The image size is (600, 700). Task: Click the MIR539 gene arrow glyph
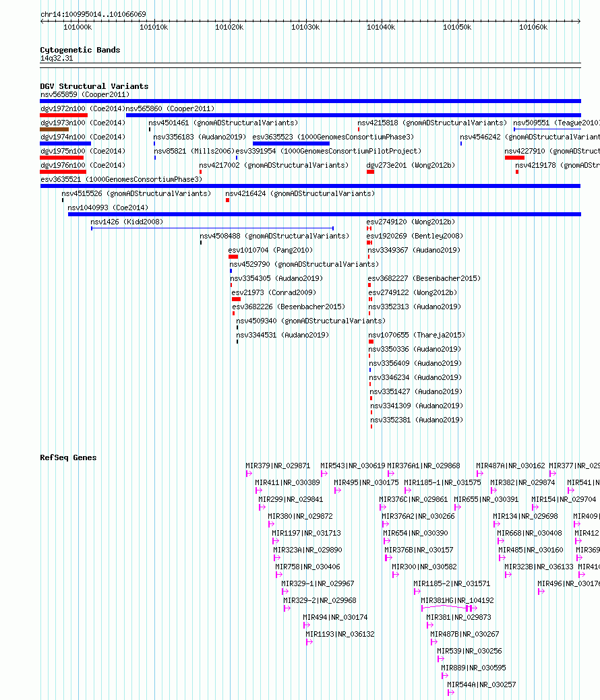[440, 659]
